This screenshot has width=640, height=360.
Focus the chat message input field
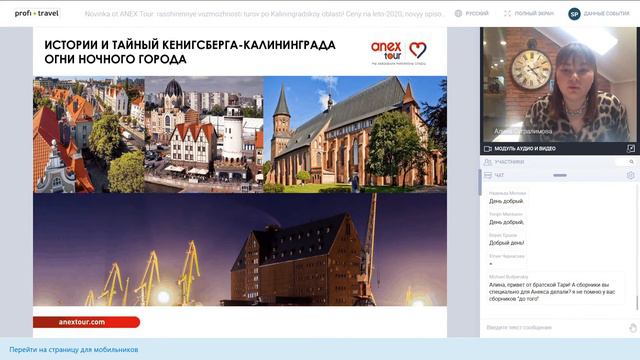pyautogui.click(x=555, y=327)
